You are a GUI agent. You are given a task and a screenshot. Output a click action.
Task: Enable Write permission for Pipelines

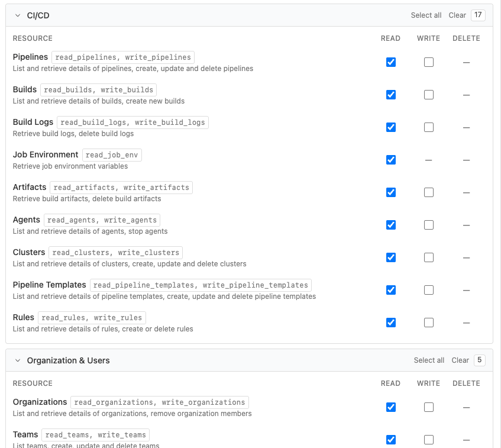coord(429,62)
